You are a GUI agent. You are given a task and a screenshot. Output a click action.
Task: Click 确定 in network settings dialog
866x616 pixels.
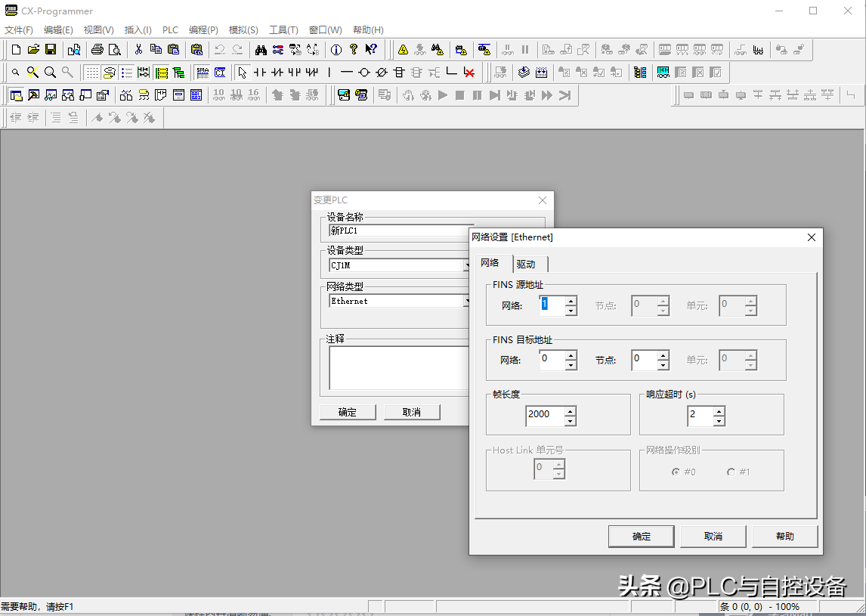(641, 536)
